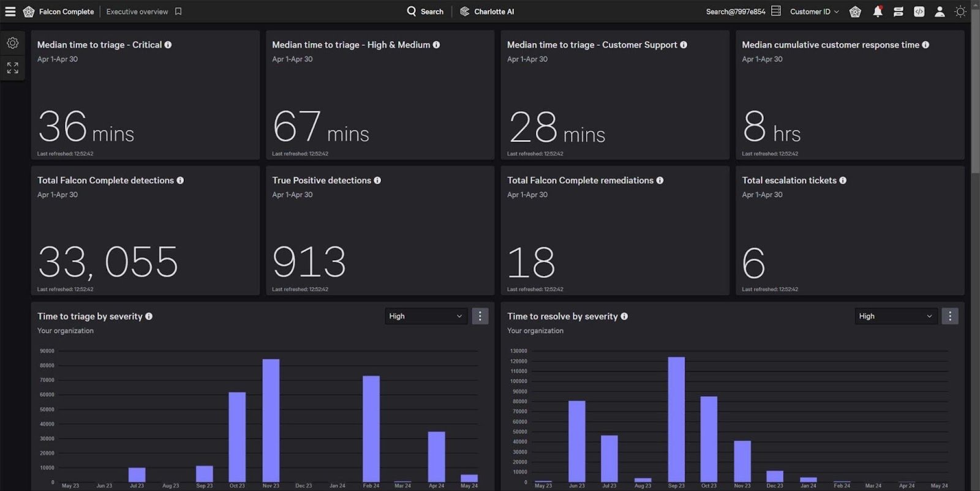This screenshot has width=980, height=491.
Task: Enter full screen with expand arrows icon
Action: click(x=12, y=67)
